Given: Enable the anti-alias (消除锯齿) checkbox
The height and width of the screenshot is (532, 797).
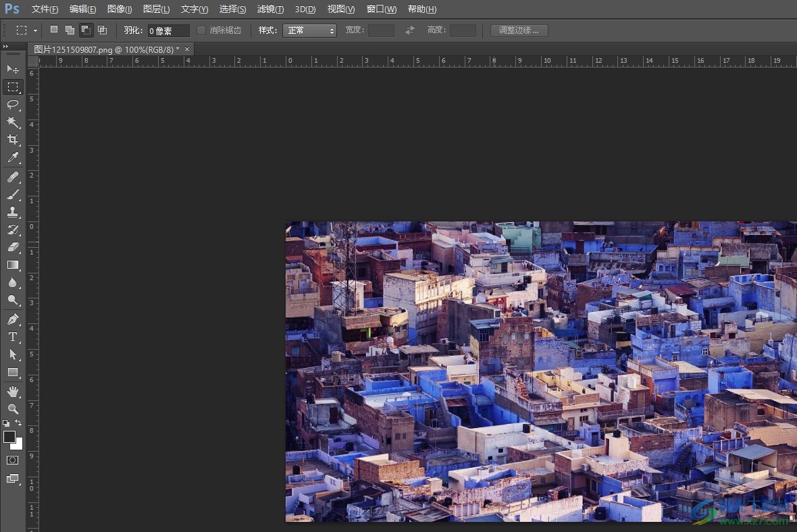Looking at the screenshot, I should pyautogui.click(x=201, y=30).
